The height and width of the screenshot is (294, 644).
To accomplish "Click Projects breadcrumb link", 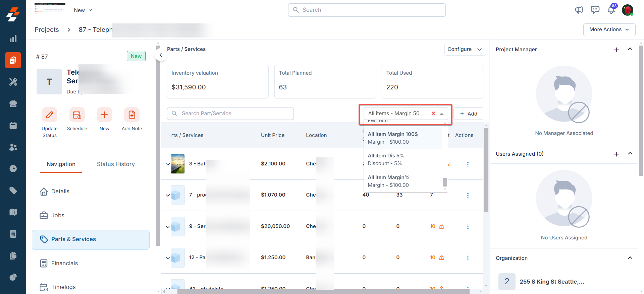I will (47, 30).
